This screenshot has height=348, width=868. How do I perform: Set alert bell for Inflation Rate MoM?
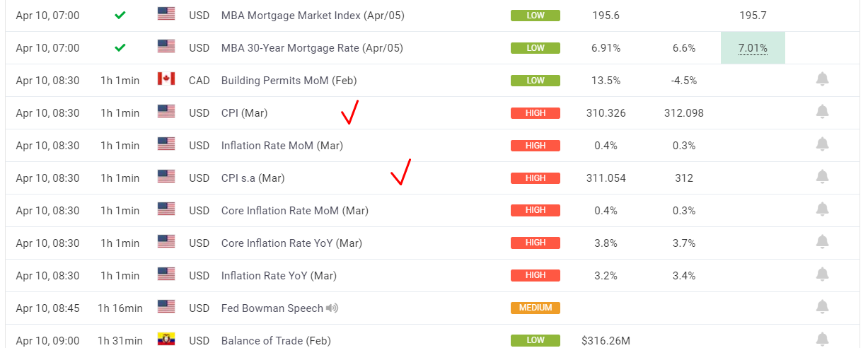[822, 145]
